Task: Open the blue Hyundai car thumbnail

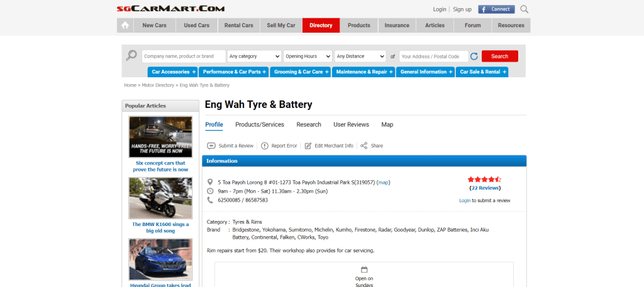Action: pos(160,259)
